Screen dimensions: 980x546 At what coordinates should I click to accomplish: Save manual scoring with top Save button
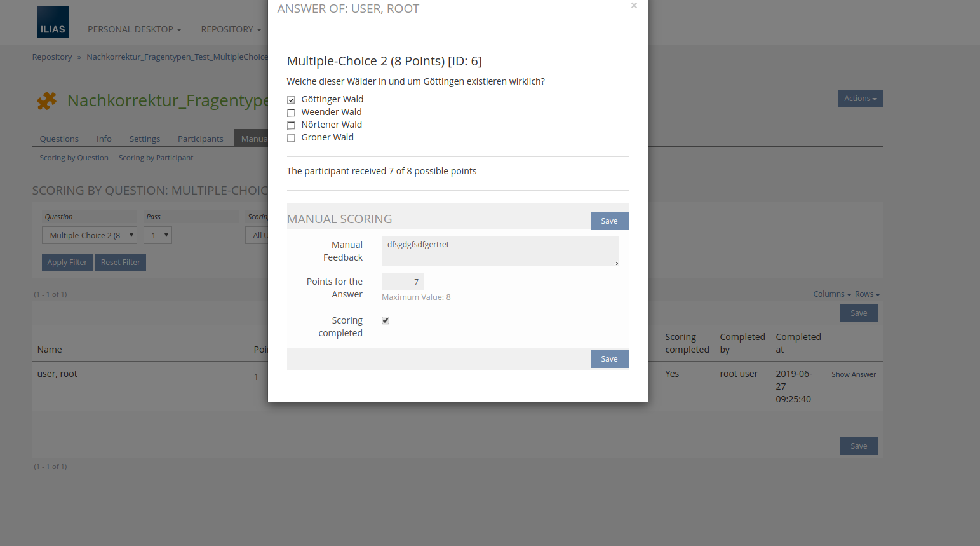coord(609,221)
